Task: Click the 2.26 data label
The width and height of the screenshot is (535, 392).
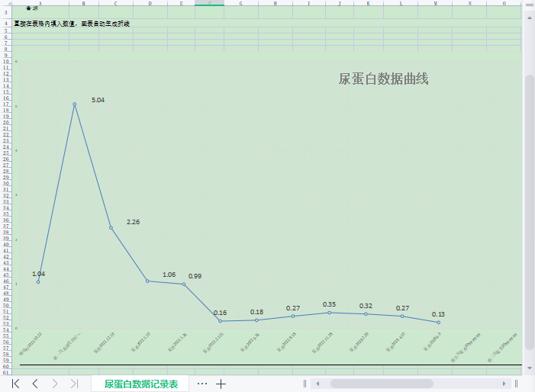Action: point(133,222)
